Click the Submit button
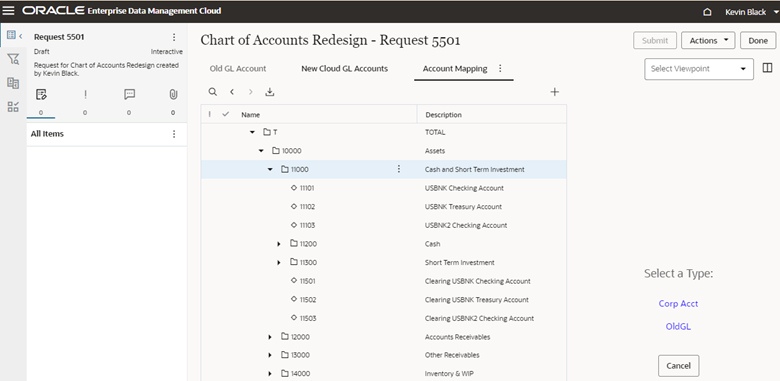780x381 pixels. (x=655, y=41)
